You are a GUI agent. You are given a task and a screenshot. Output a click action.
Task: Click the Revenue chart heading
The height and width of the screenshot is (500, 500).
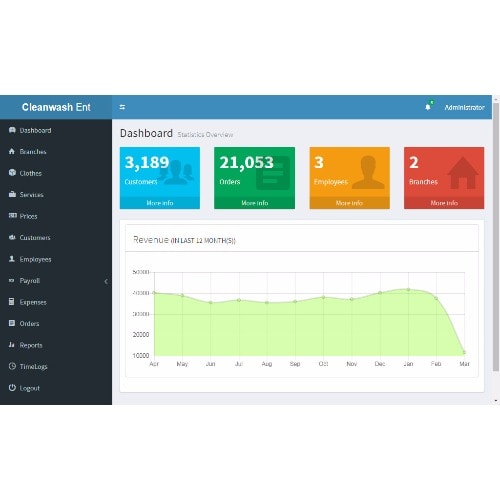184,240
